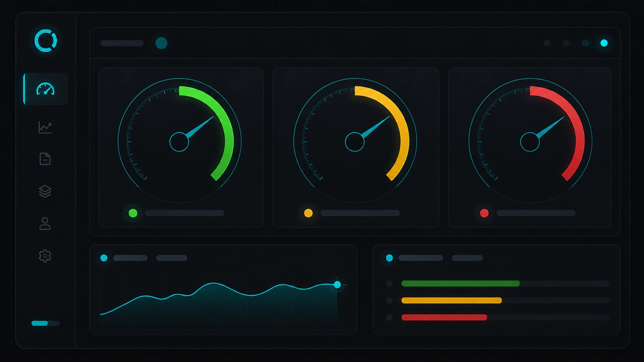Click the bright cyan dot in header

click(x=604, y=43)
